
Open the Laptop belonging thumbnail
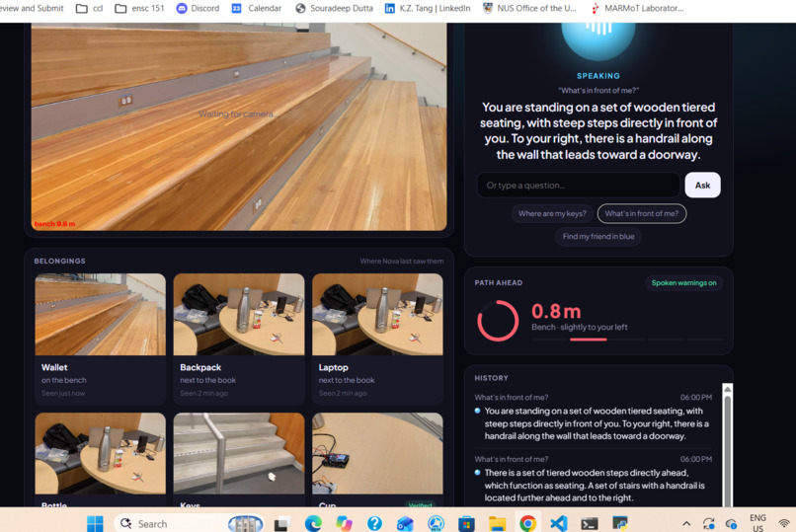click(377, 315)
